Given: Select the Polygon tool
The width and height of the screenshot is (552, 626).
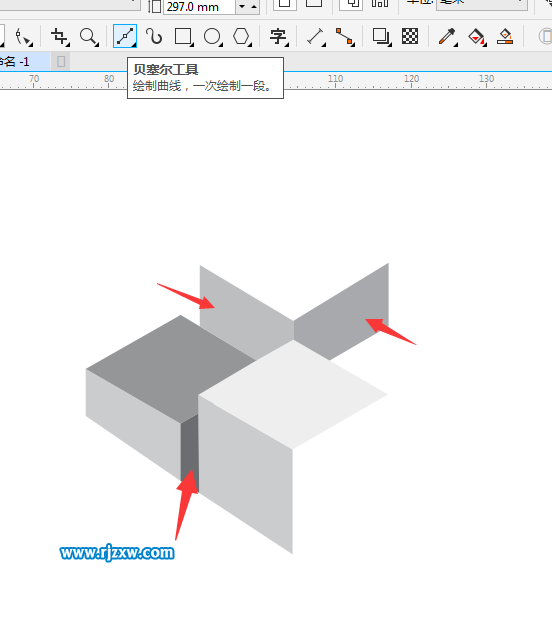Looking at the screenshot, I should coord(241,37).
